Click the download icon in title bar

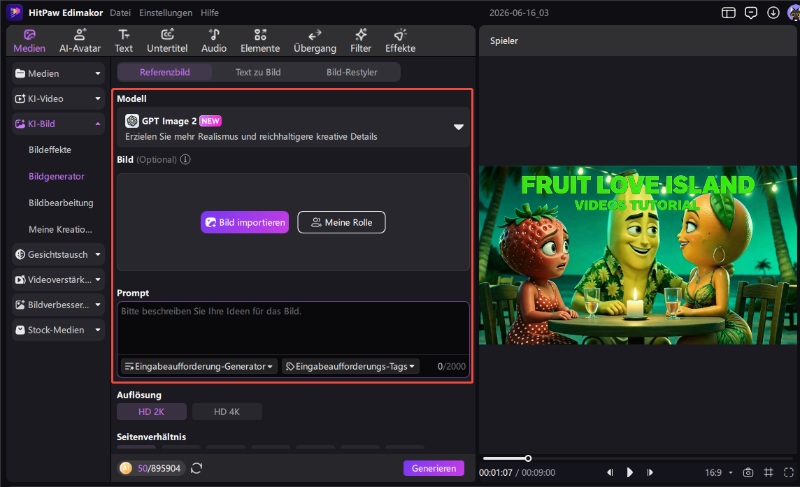(x=773, y=13)
